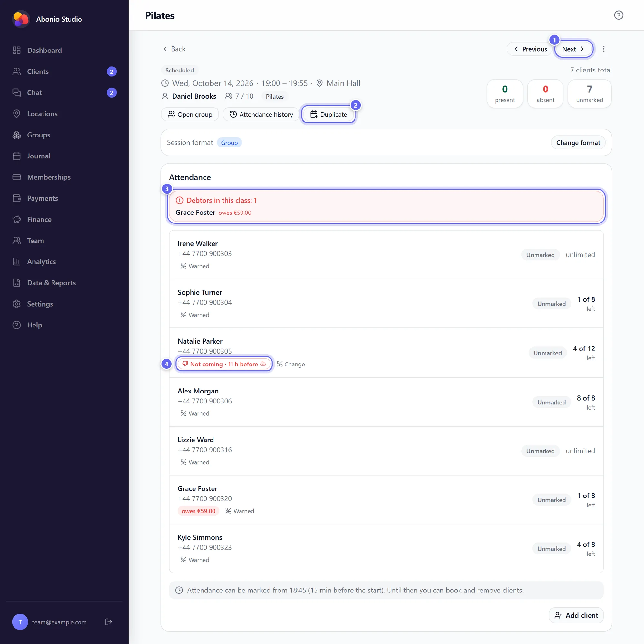This screenshot has width=644, height=644.
Task: Click the Daniel Brooks instructor name
Action: coord(194,96)
